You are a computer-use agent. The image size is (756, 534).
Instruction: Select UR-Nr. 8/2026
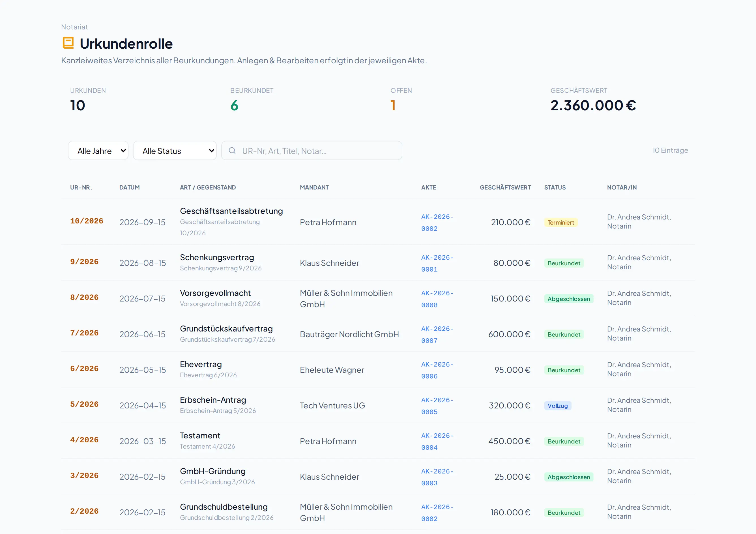point(84,297)
